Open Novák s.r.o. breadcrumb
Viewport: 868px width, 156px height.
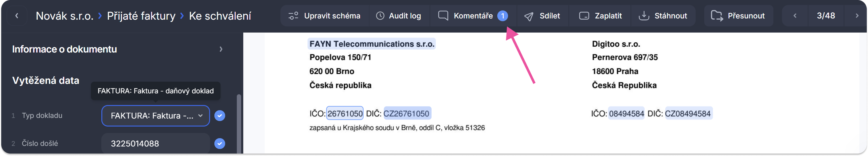(65, 16)
